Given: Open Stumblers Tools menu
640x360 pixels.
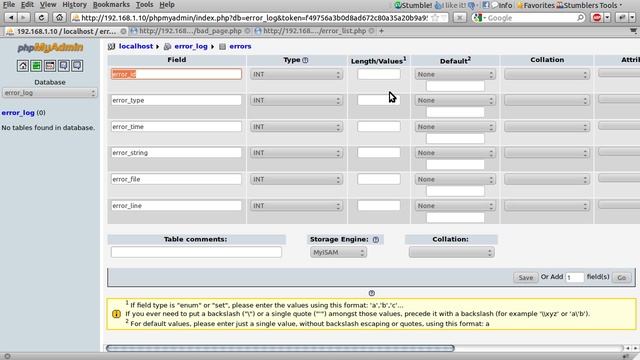Looking at the screenshot, I should [590, 5].
